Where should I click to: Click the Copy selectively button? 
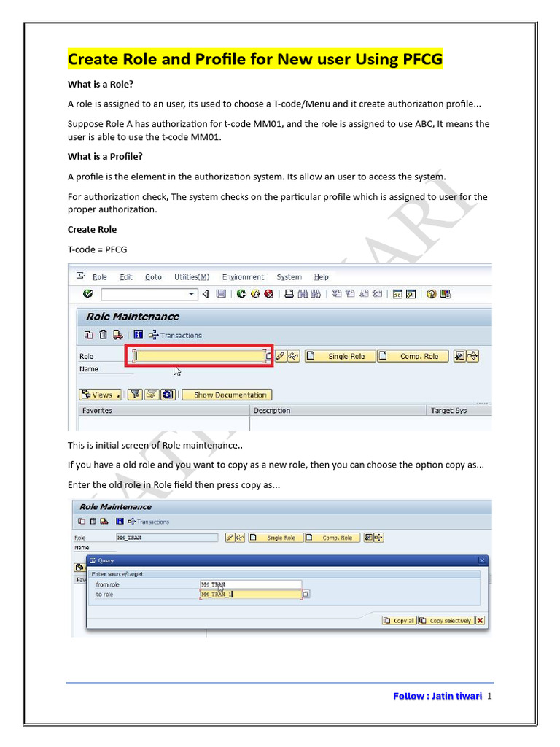click(x=446, y=620)
